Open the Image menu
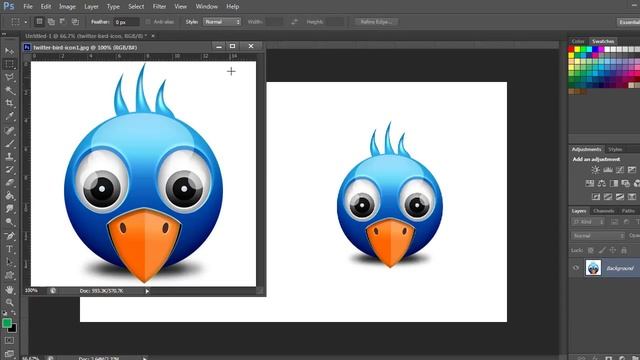640x360 pixels. [67, 7]
